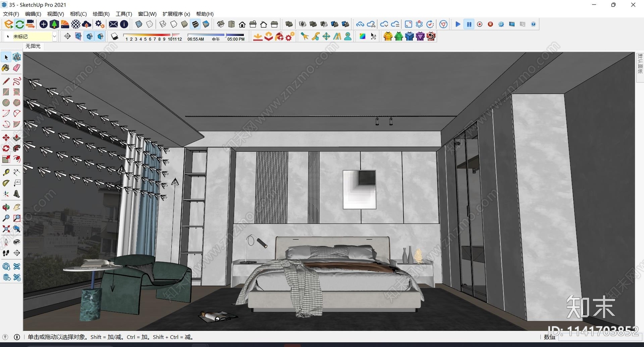644x347 pixels.
Task: Switch to the 无阳光 scene tab
Action: [33, 46]
